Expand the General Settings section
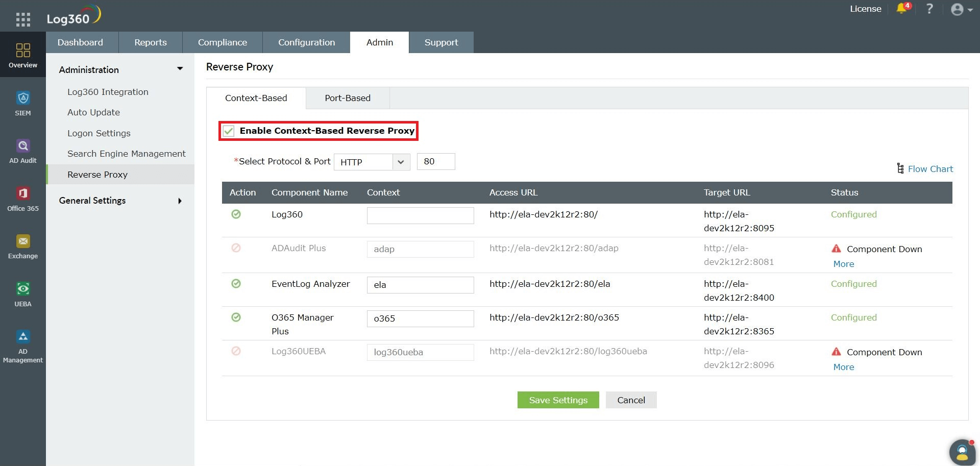 (x=120, y=201)
